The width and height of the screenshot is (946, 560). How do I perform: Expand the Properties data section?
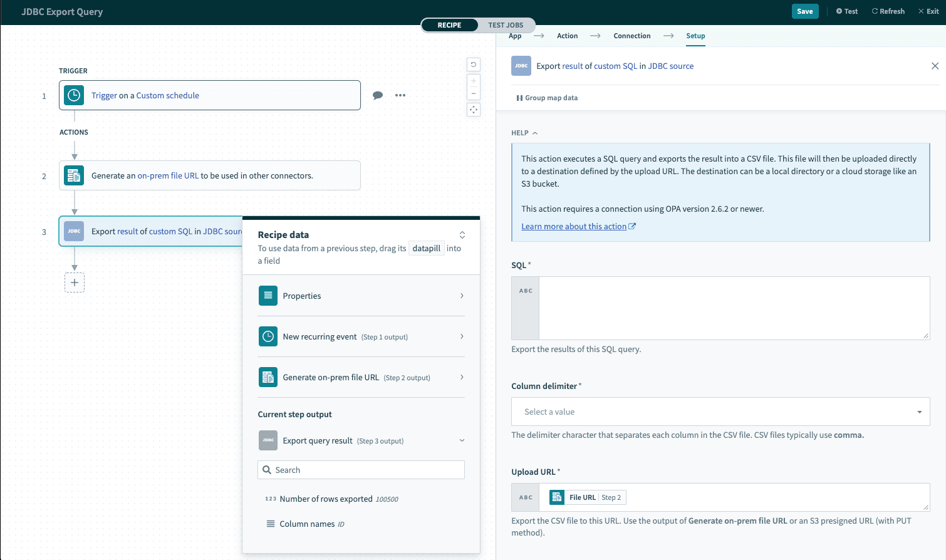(361, 296)
